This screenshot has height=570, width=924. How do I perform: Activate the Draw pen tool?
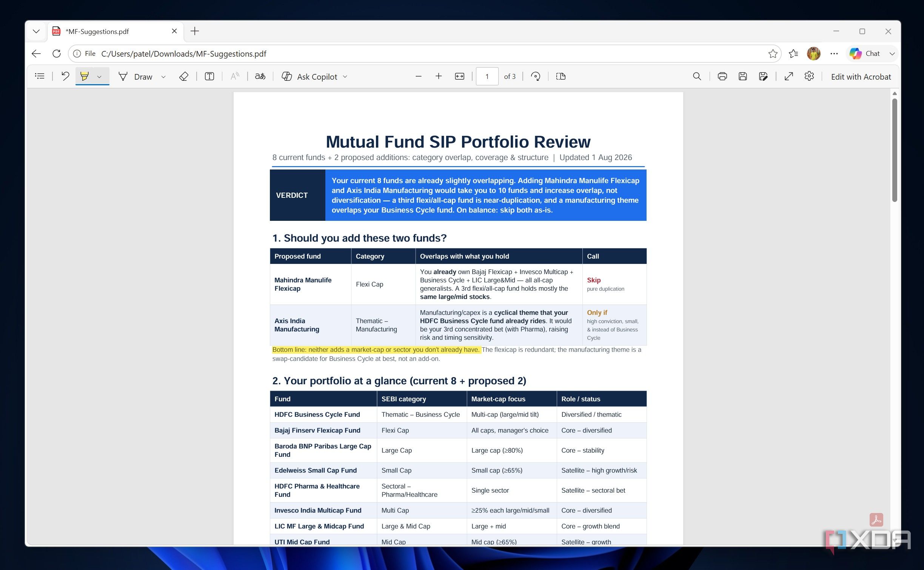pyautogui.click(x=136, y=77)
